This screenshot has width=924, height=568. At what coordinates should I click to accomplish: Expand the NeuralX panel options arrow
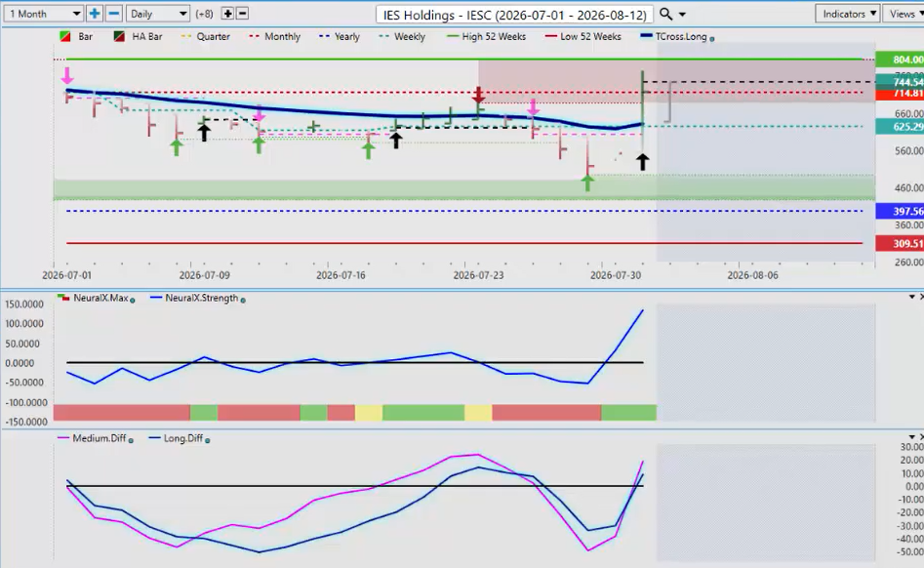(911, 297)
